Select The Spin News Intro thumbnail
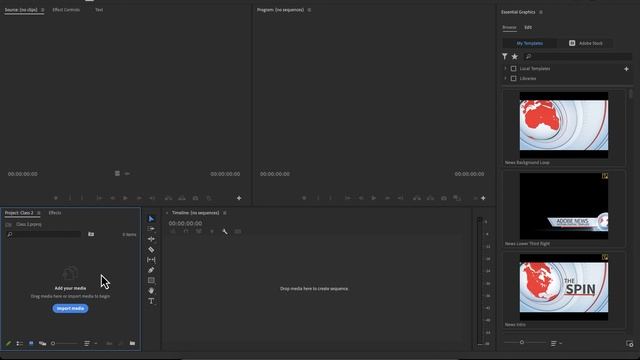The height and width of the screenshot is (360, 640). [x=564, y=287]
